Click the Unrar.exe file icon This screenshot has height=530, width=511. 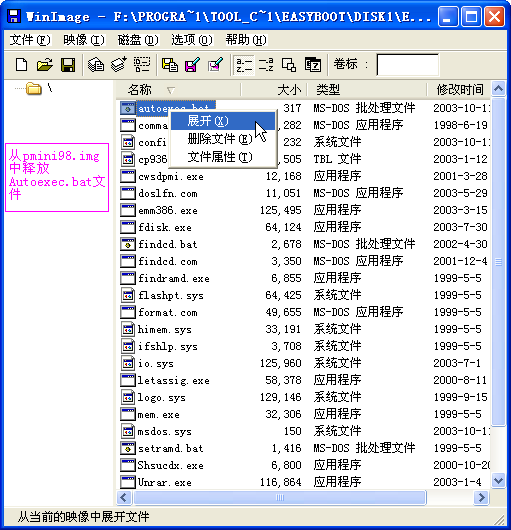[x=127, y=482]
